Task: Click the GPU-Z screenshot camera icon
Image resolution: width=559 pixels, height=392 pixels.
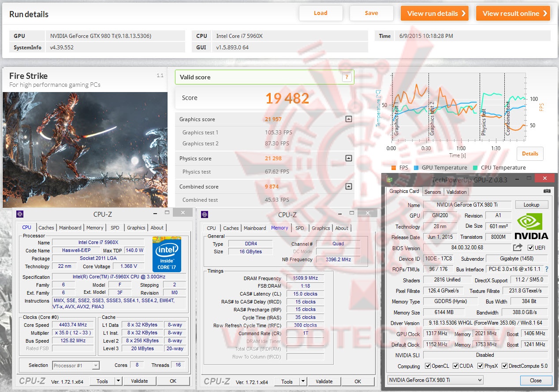Action: [x=547, y=191]
